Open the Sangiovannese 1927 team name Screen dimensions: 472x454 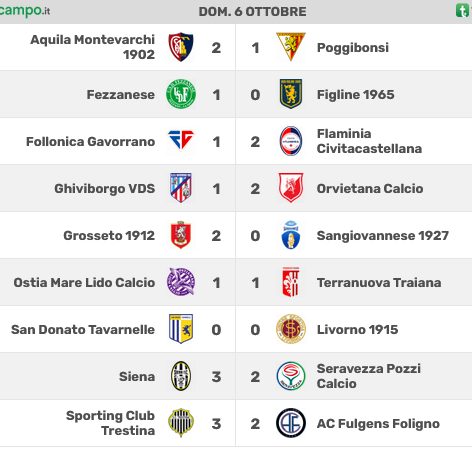[x=383, y=235]
